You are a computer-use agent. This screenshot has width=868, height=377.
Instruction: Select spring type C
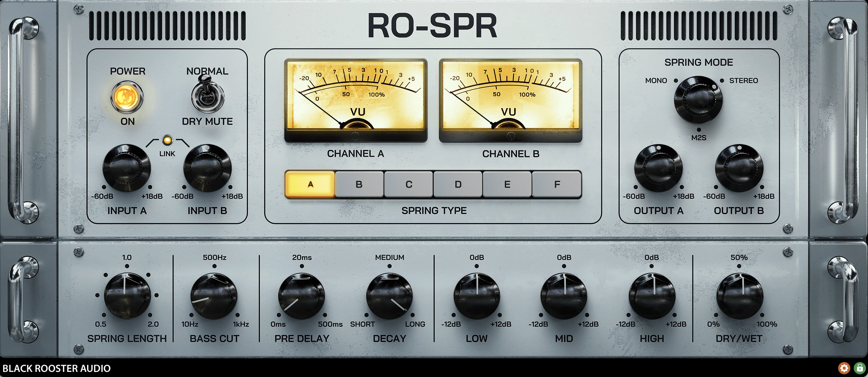[x=409, y=184]
